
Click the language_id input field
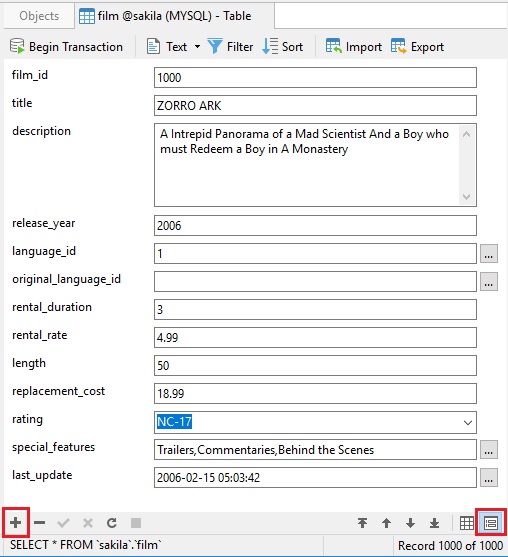point(315,254)
